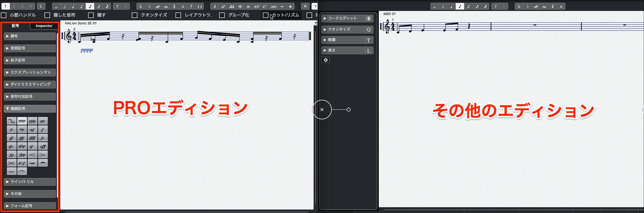Click the 'off' accidental button in PRO toolbar

pyautogui.click(x=158, y=6)
